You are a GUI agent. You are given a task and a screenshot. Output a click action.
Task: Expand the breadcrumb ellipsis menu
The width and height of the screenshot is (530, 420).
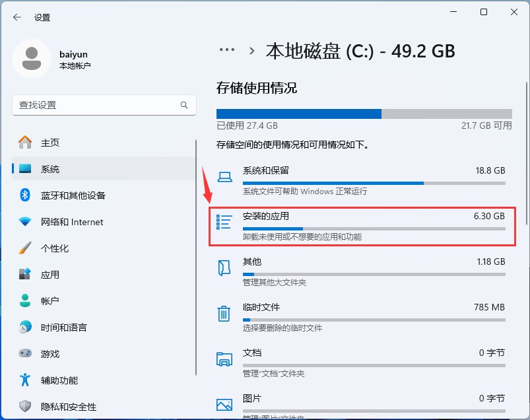pos(227,50)
